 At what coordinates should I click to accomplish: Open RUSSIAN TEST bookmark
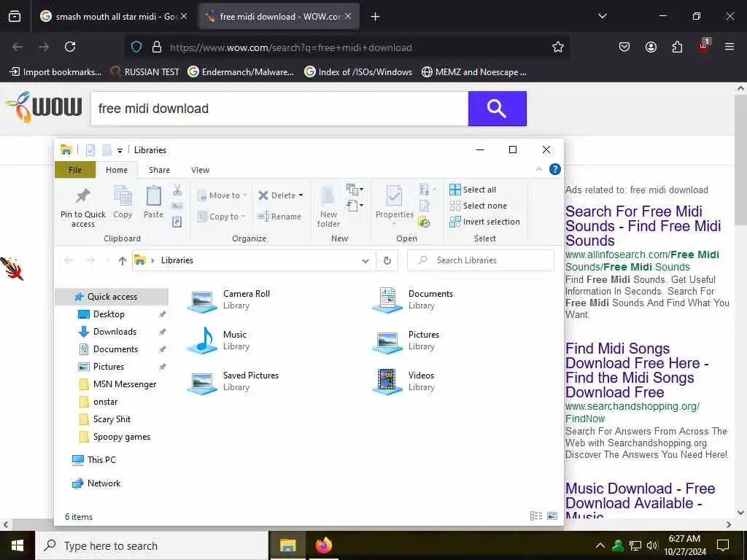click(145, 72)
